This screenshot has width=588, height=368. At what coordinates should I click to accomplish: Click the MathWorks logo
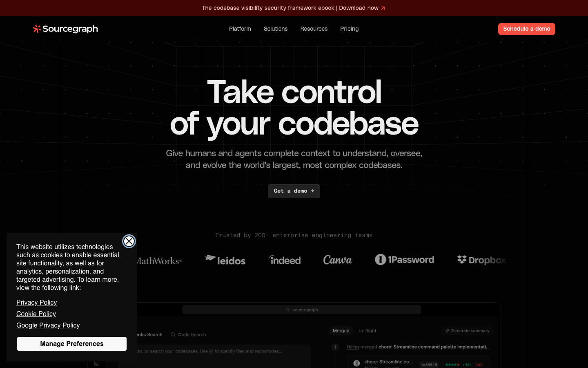tap(159, 260)
